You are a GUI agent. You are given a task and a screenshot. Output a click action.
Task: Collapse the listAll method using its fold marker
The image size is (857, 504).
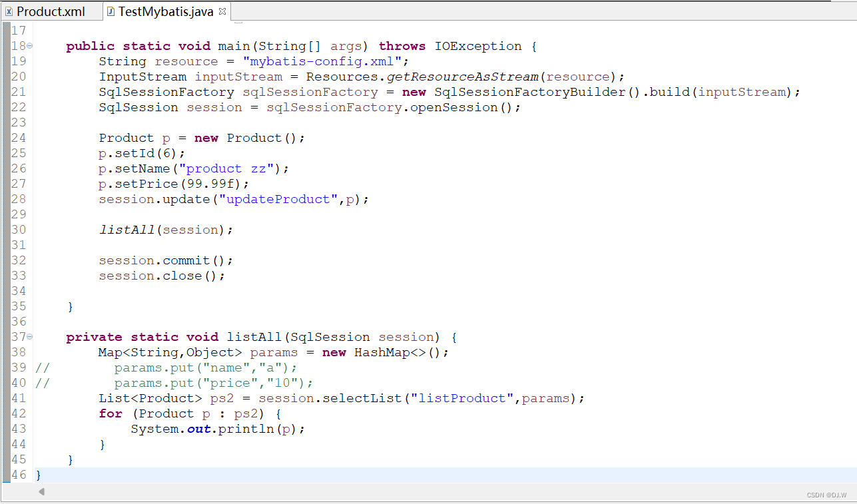pos(30,337)
